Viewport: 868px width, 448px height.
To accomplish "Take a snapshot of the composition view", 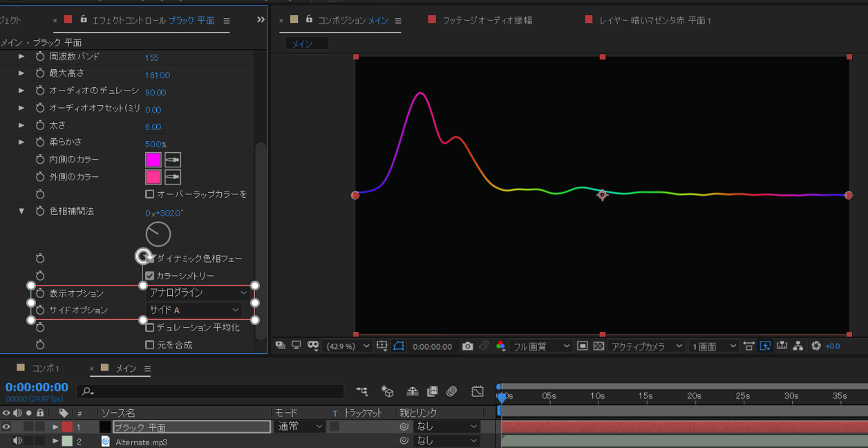I will [468, 345].
